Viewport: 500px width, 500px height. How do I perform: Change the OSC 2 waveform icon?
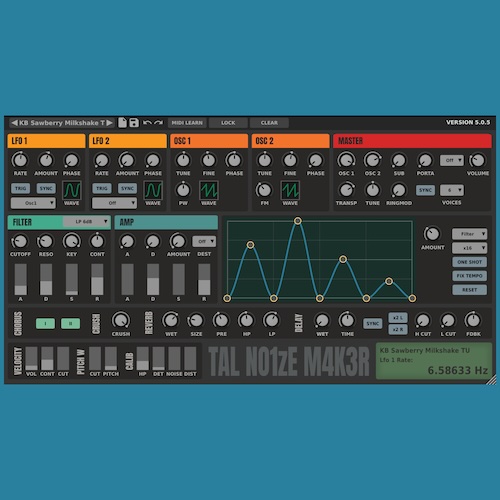click(290, 190)
